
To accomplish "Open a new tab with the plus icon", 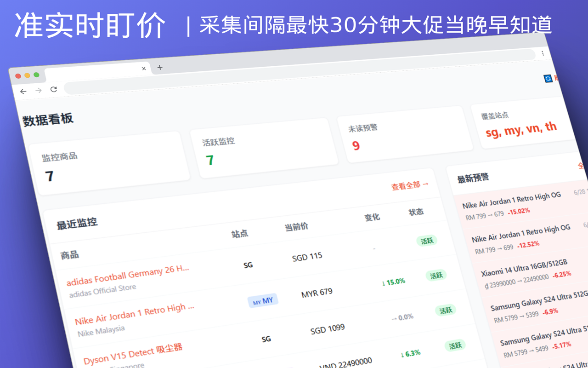I will (x=160, y=68).
